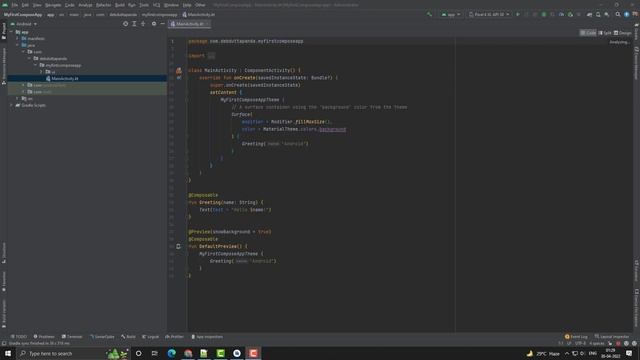Screen dimensions: 640x360
Task: Toggle the Resource Manager sidebar tab
Action: (4, 66)
